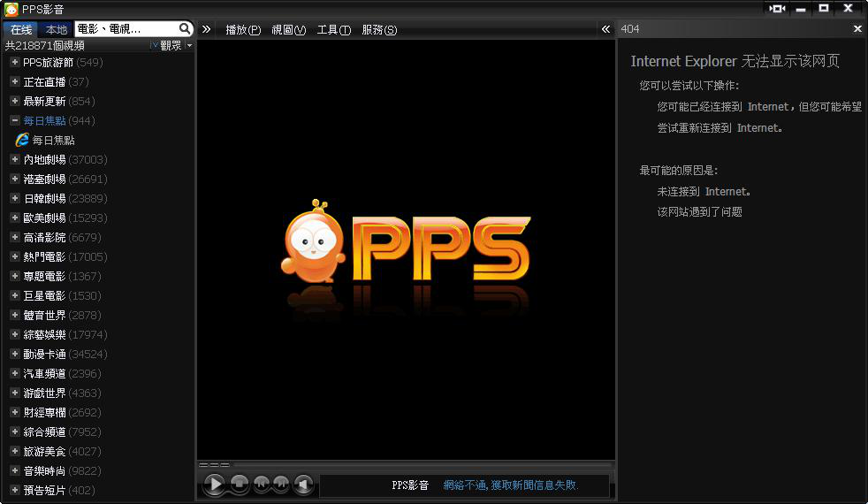Open the 觀眾 sort dropdown
This screenshot has height=504, width=868.
pyautogui.click(x=189, y=45)
